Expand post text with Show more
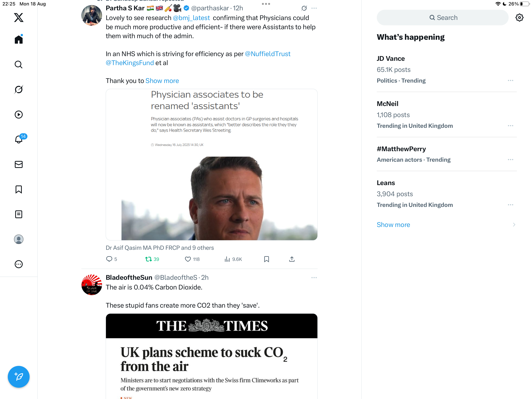The image size is (532, 399). pyautogui.click(x=162, y=81)
